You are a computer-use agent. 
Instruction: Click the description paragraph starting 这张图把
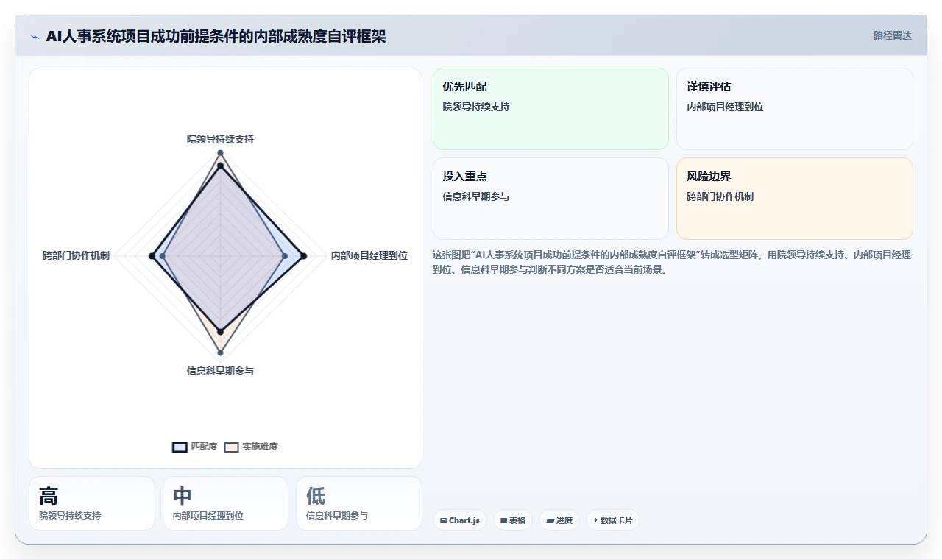[x=672, y=262]
